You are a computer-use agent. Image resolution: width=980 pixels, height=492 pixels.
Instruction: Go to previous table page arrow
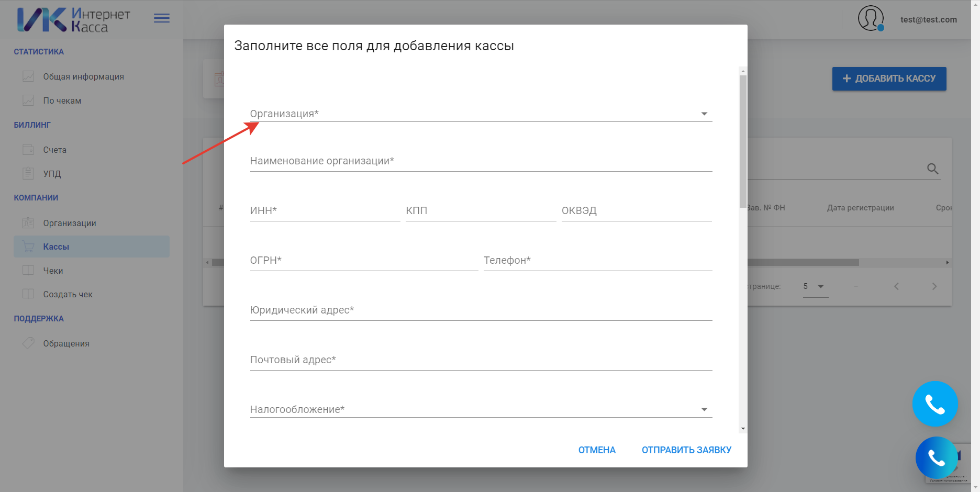coord(896,286)
